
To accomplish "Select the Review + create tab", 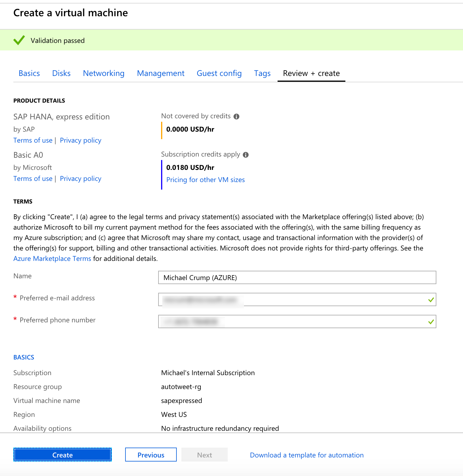I will pos(311,73).
